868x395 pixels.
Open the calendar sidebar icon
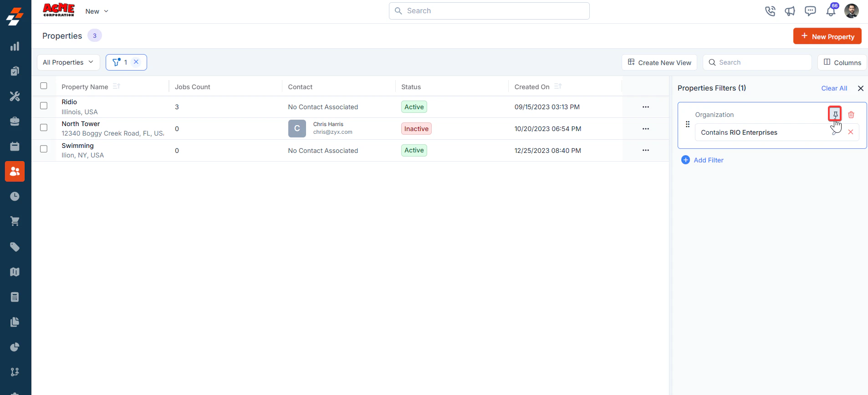(15, 146)
